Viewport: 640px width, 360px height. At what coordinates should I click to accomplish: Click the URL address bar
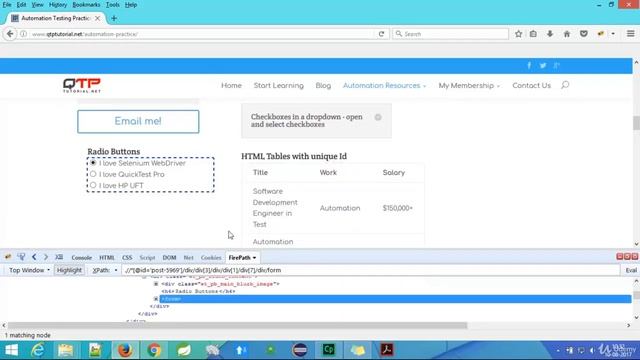(202, 34)
